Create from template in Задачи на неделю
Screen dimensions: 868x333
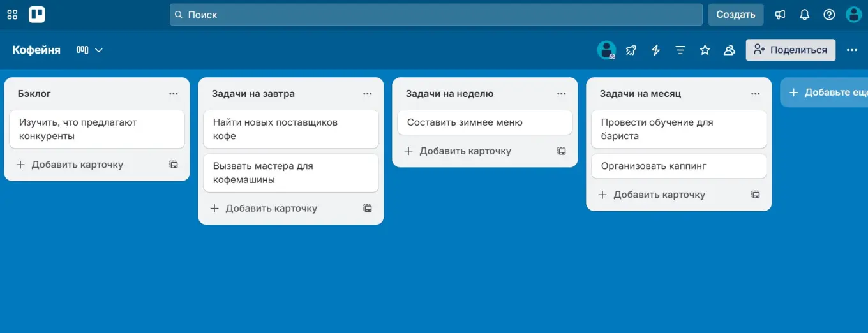[562, 151]
